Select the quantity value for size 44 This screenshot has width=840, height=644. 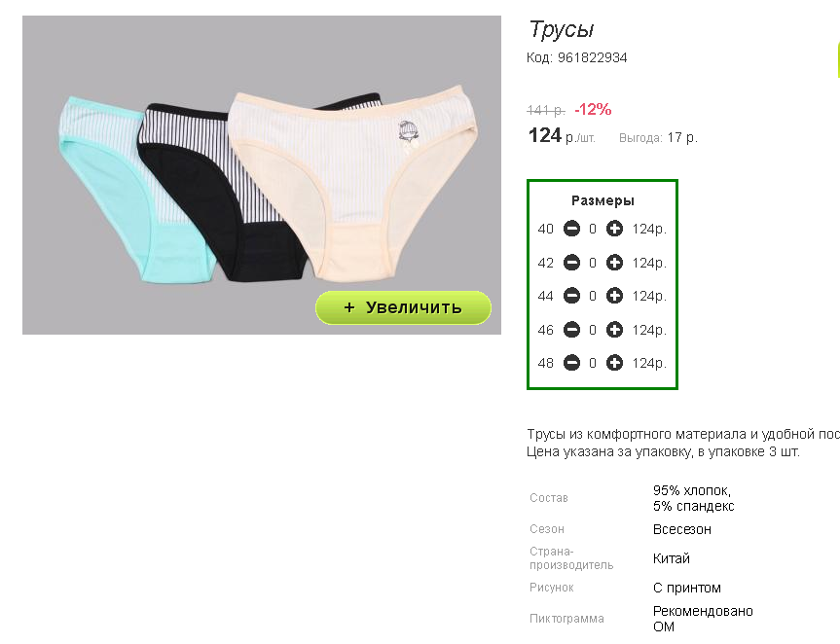pyautogui.click(x=593, y=296)
